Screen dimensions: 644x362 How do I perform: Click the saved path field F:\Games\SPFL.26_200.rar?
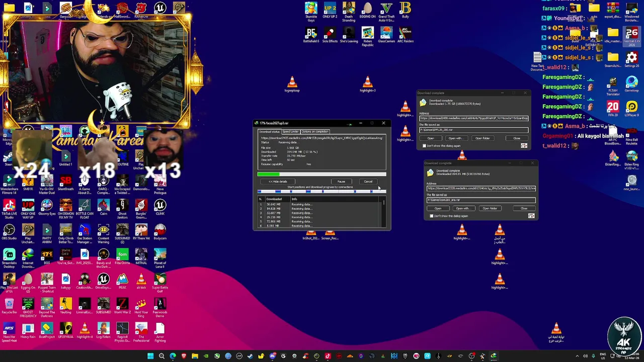[x=474, y=130]
